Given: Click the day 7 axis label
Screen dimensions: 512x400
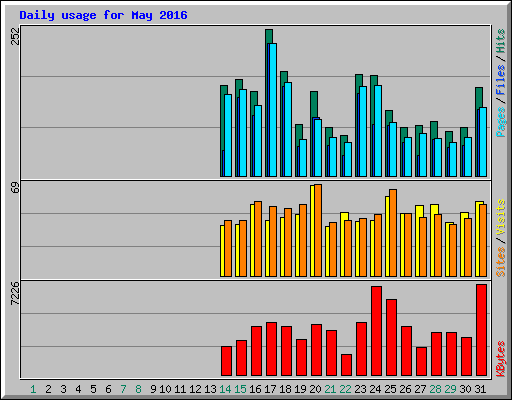Looking at the screenshot, I should (123, 389).
